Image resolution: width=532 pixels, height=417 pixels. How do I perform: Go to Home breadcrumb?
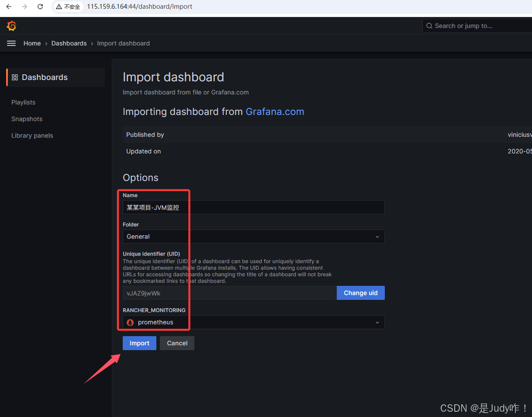click(32, 43)
